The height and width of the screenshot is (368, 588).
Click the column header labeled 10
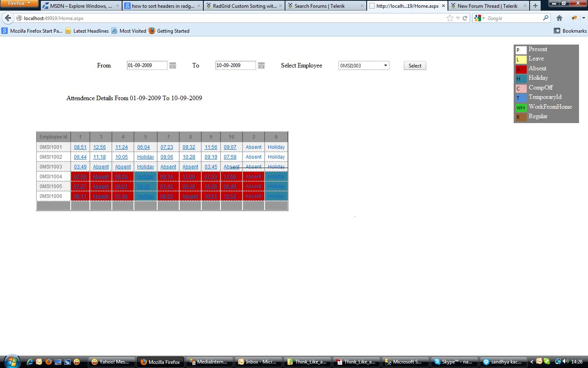(x=231, y=137)
